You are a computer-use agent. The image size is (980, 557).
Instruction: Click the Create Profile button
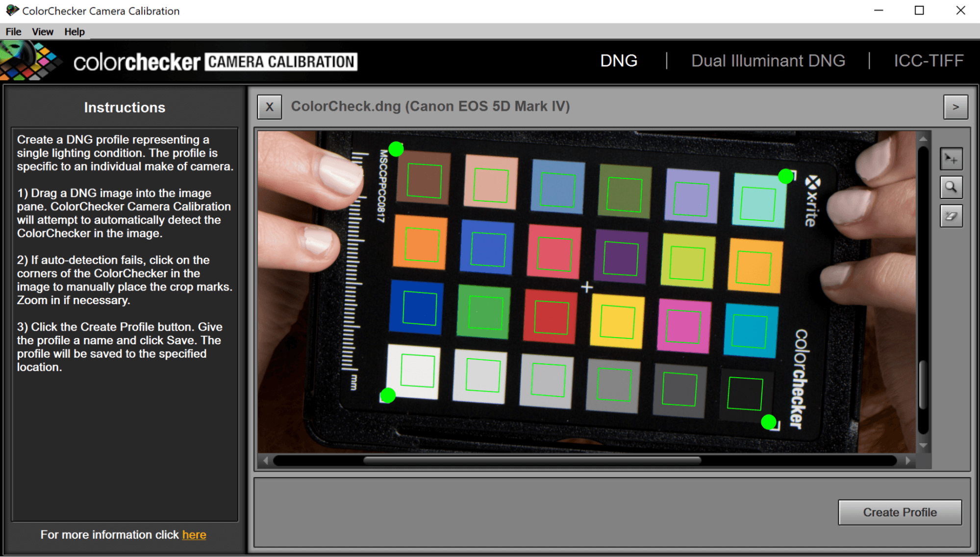coord(900,512)
